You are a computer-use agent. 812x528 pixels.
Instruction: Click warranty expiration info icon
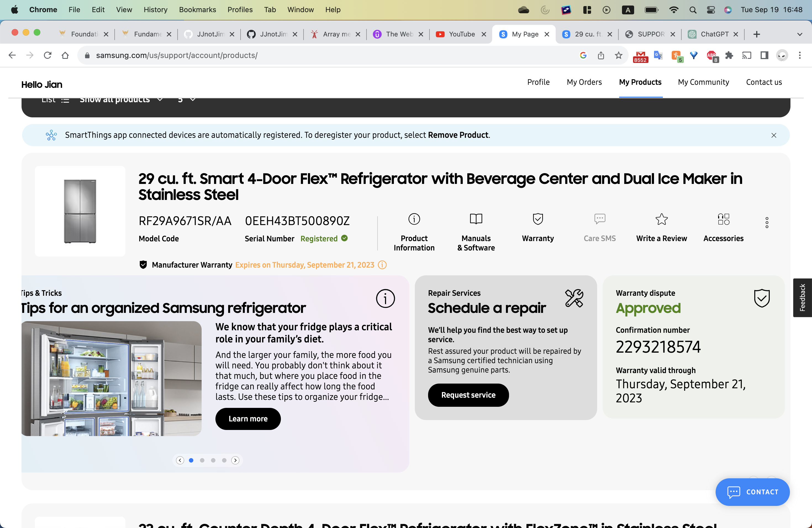point(382,265)
